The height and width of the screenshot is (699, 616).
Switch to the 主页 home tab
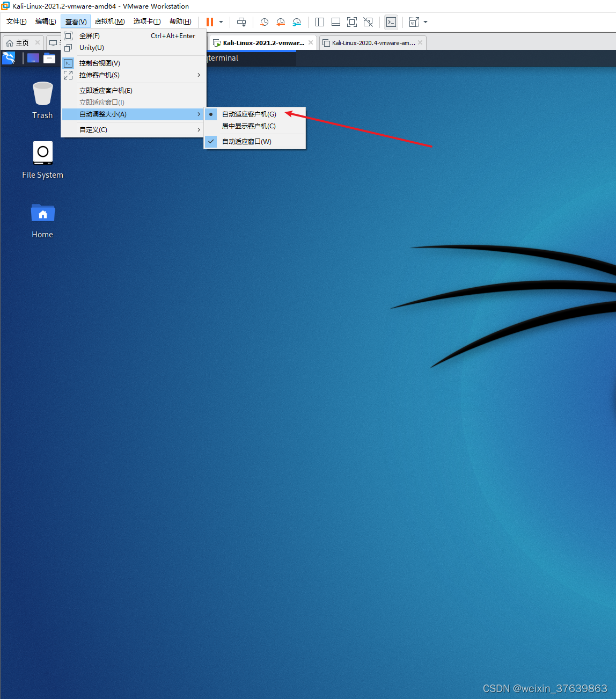[x=18, y=43]
